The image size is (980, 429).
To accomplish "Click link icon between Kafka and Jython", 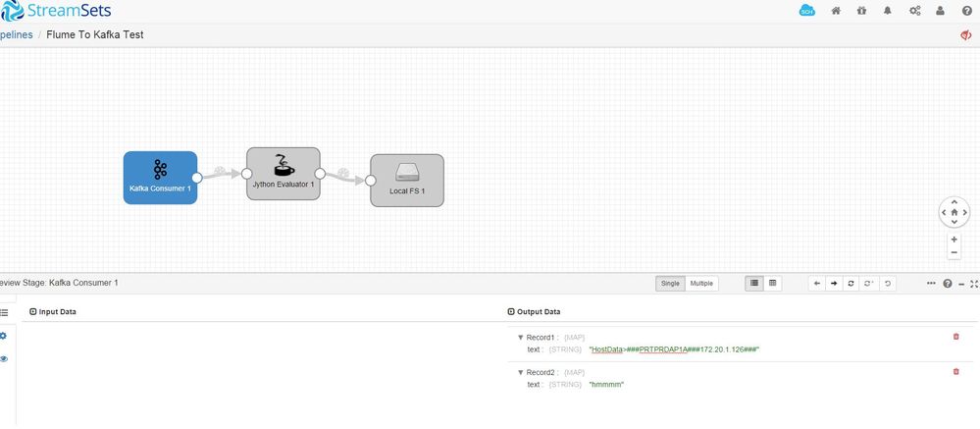I will 220,171.
